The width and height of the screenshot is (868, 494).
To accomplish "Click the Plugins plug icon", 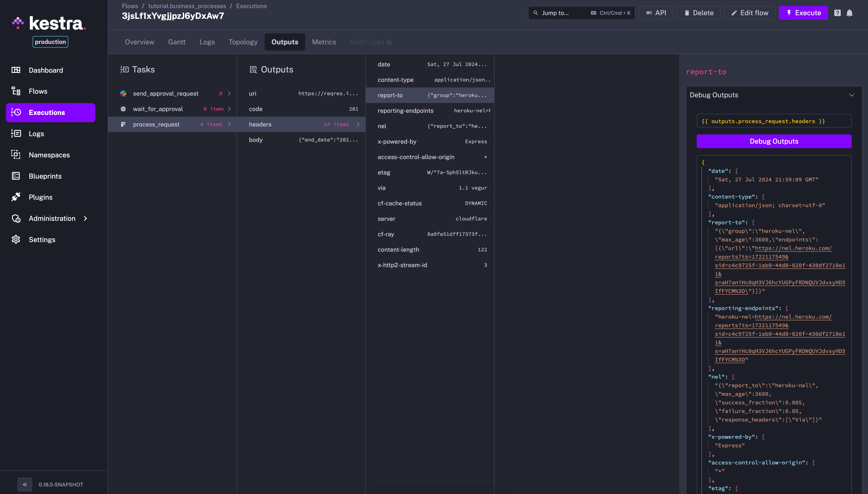I will pos(16,197).
